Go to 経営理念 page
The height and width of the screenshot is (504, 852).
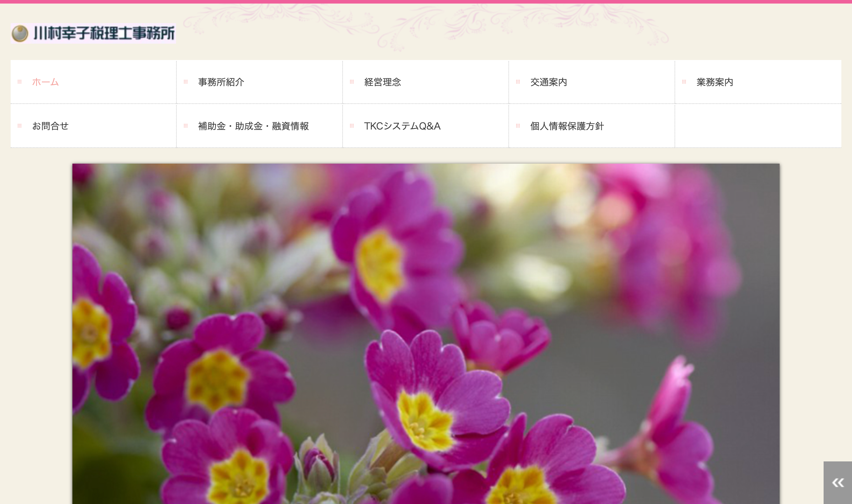pyautogui.click(x=382, y=82)
